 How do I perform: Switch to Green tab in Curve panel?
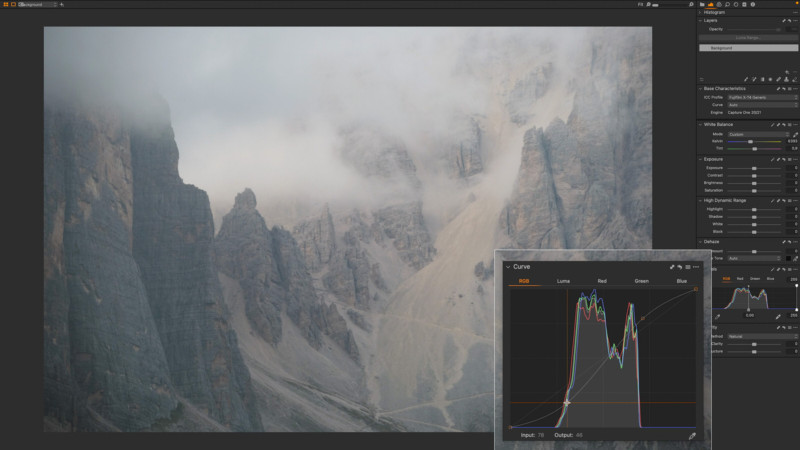(641, 281)
